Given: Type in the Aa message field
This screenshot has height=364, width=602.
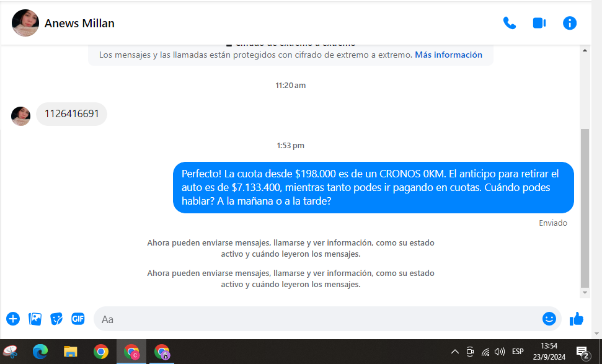Looking at the screenshot, I should [316, 319].
